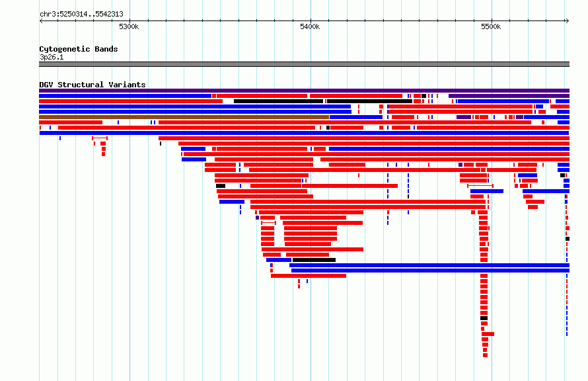Click the 5400k ruler label
Image resolution: width=588 pixels, height=381 pixels.
[x=310, y=26]
